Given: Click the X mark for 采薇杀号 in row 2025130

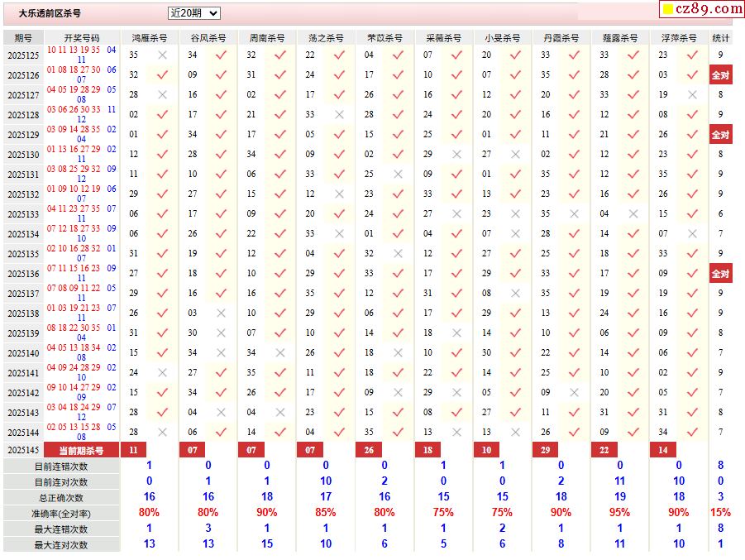Looking at the screenshot, I should pyautogui.click(x=456, y=155).
